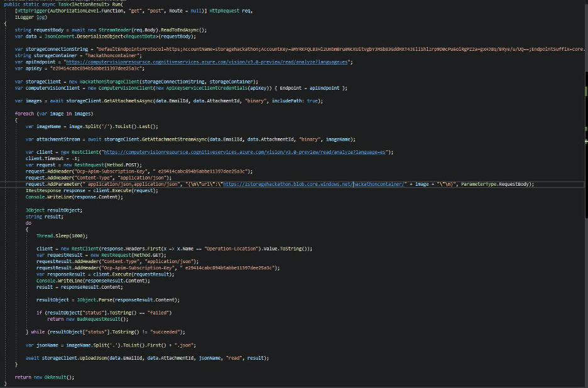Screen dimensions: 588x388
Task: Click the 'JObject resultObject;' declaration
Action: (x=53, y=210)
